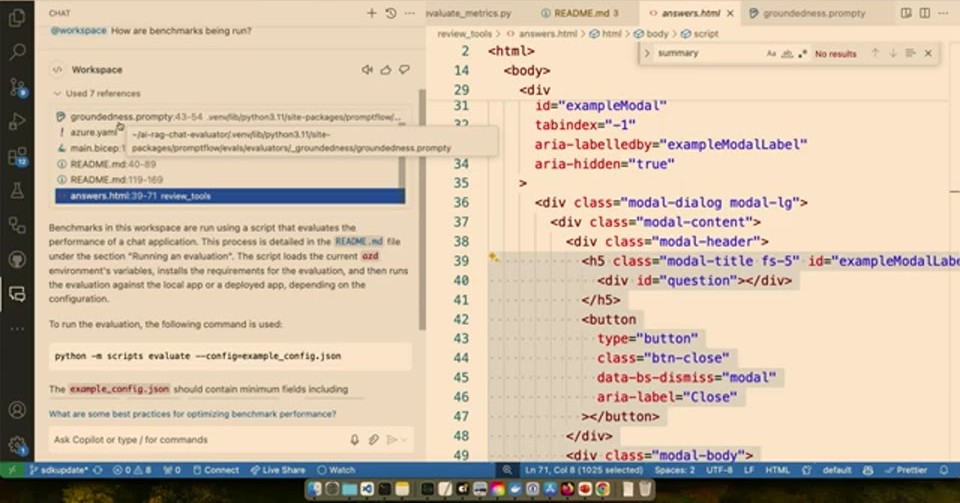Switch to the groundedness.prompty tab
This screenshot has height=503, width=960.
point(808,13)
